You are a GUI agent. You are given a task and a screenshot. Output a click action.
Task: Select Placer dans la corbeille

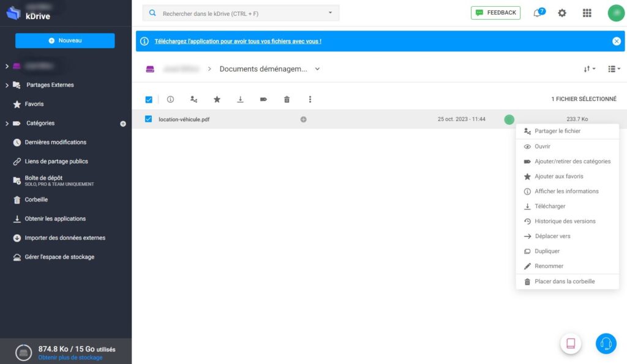(x=568, y=281)
